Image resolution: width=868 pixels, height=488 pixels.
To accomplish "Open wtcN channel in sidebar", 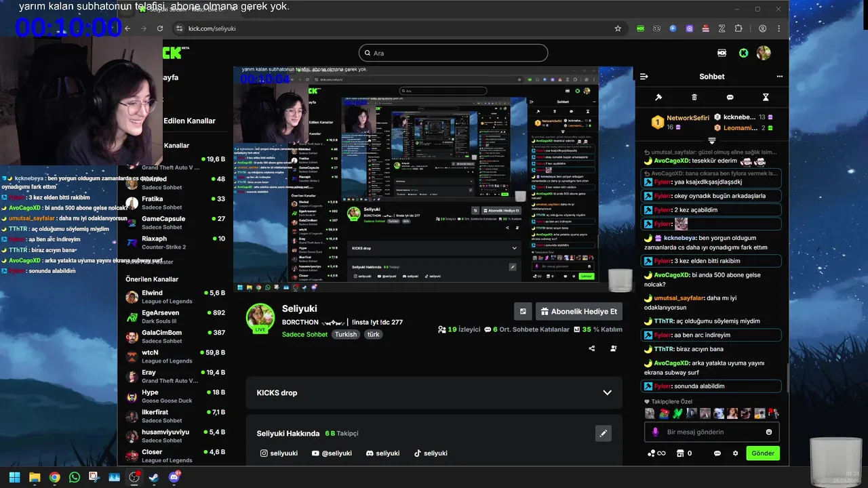I will (x=175, y=357).
